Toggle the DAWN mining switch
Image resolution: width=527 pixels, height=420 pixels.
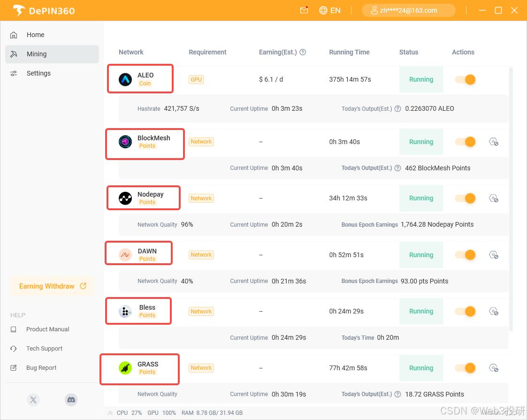click(x=465, y=255)
